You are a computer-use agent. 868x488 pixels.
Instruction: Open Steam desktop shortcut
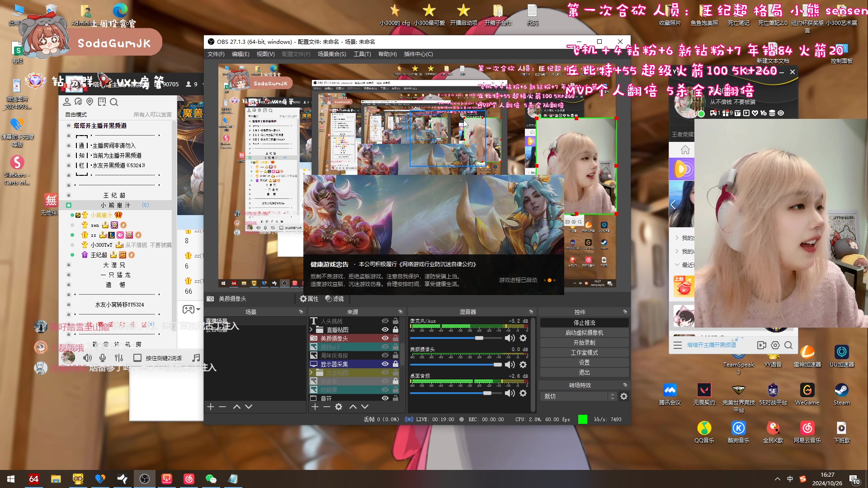click(841, 394)
